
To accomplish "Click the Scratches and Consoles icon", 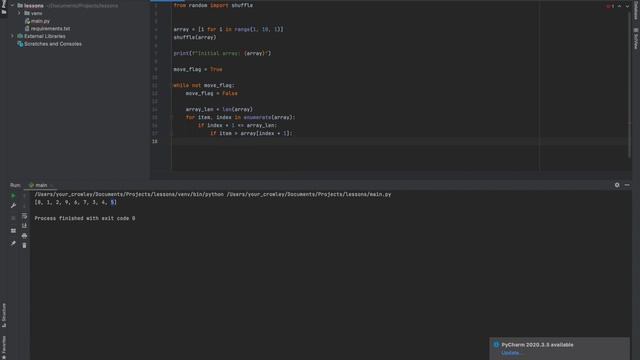I will click(20, 44).
